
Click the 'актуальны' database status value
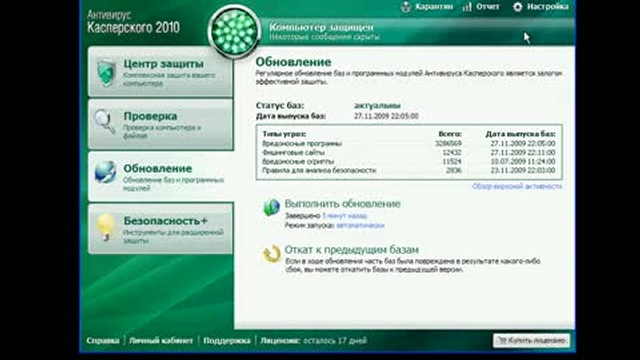click(x=377, y=105)
